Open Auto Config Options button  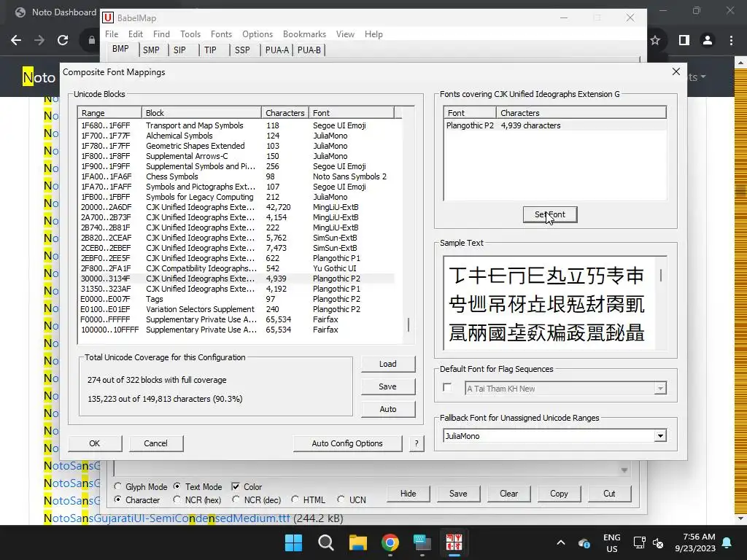pyautogui.click(x=347, y=443)
